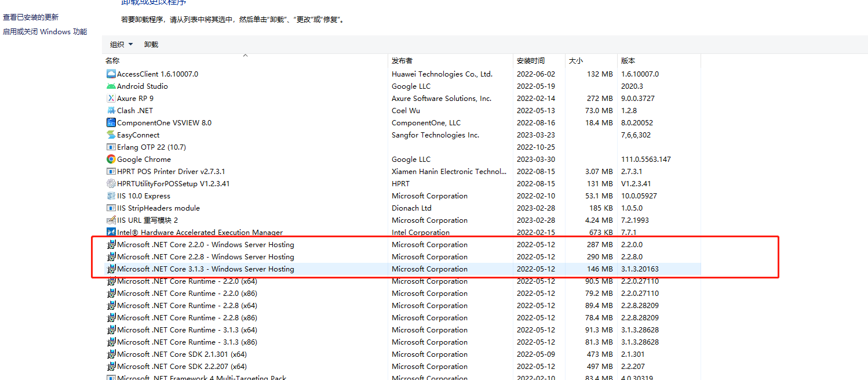Open 启用或关闭 Windows 功能 link
Image resolution: width=868 pixels, height=380 pixels.
45,32
